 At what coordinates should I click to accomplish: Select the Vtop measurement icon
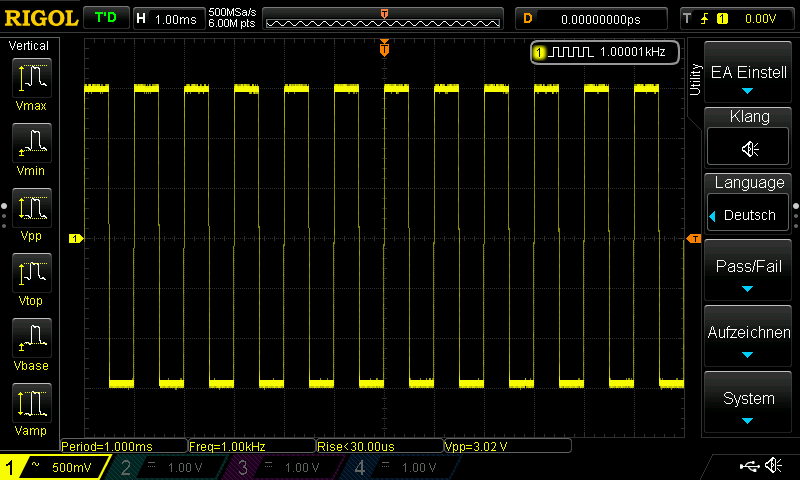(31, 273)
